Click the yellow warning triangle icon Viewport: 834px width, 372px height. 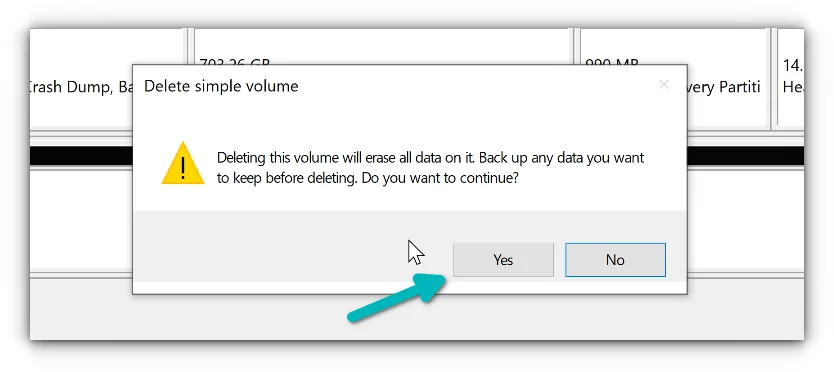pos(183,163)
